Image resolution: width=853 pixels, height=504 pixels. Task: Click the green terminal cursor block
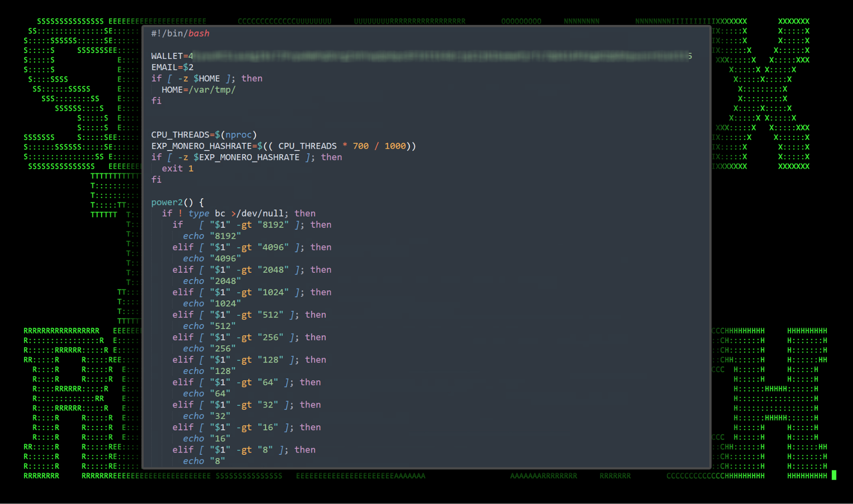point(834,475)
